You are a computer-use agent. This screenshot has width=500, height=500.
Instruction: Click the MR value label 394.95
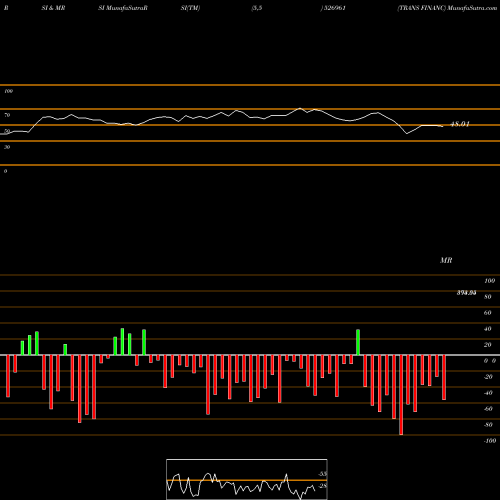point(466,293)
